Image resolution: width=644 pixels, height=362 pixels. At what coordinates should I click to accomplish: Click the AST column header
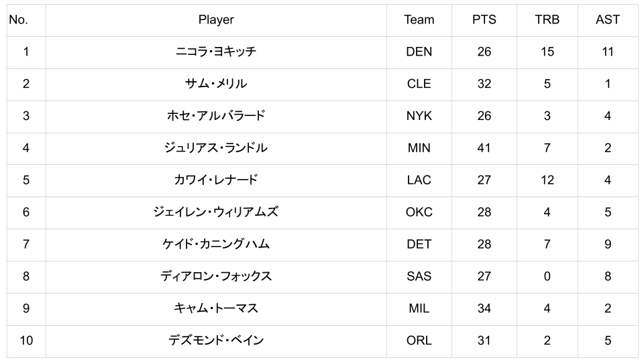click(x=607, y=20)
